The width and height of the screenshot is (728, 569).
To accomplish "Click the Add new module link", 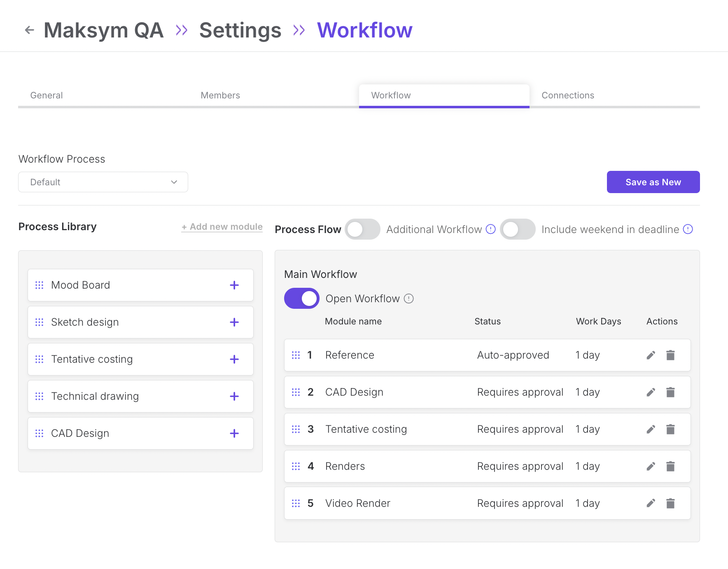I will point(222,227).
